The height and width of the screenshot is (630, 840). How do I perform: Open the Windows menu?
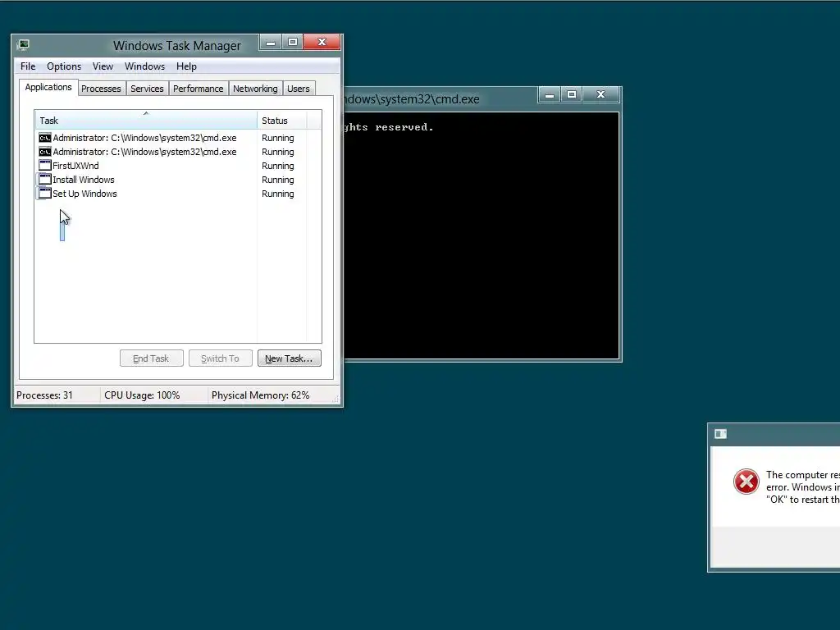[144, 66]
